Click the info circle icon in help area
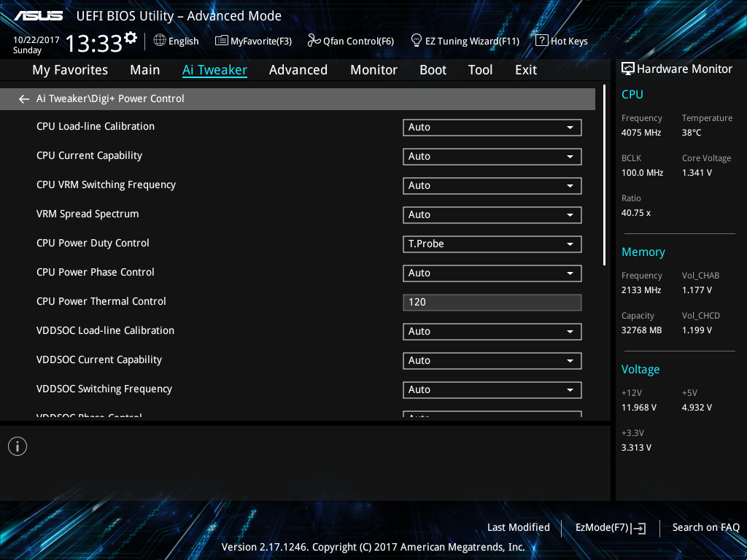747x560 pixels. (18, 446)
